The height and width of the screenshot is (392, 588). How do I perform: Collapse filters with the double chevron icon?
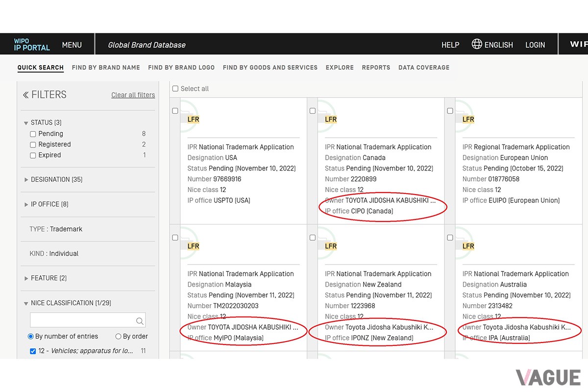coord(25,95)
